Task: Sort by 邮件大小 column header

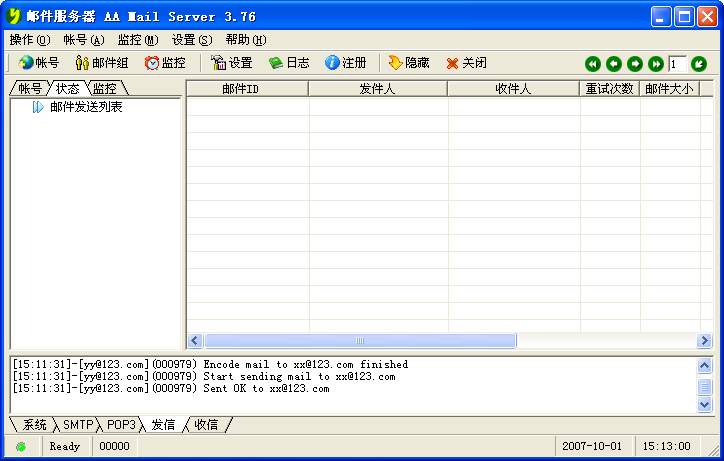Action: coord(670,89)
